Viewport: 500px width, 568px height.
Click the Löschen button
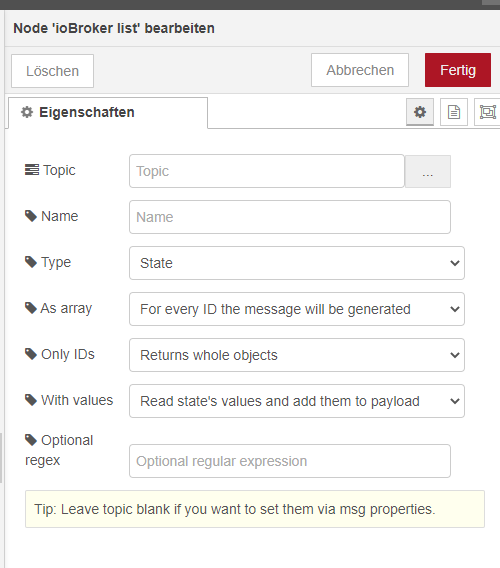pos(53,71)
